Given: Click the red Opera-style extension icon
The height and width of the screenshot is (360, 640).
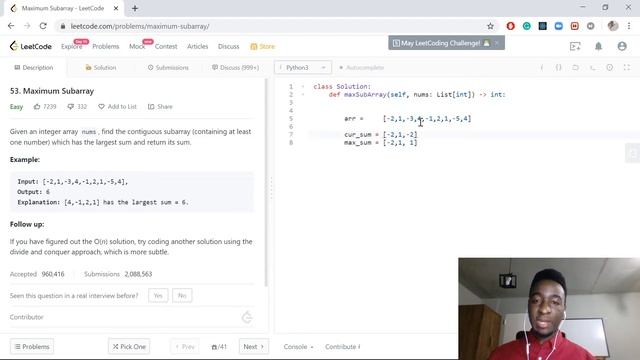Looking at the screenshot, I should click(510, 26).
